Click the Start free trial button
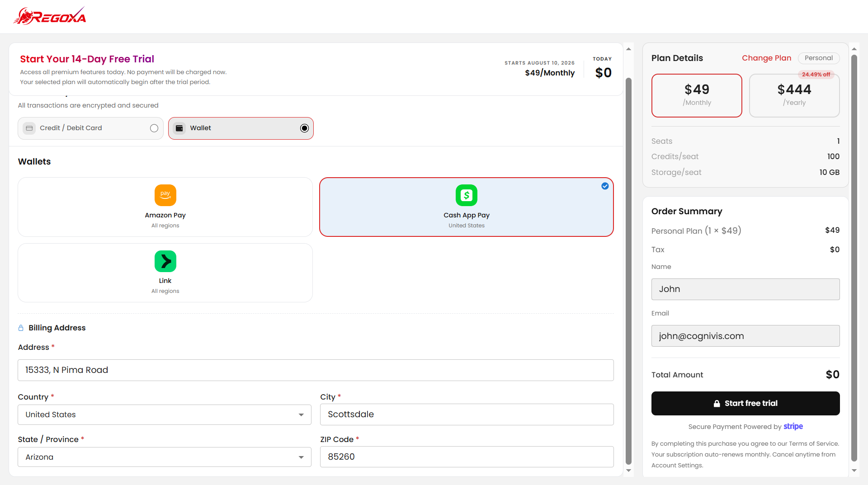The height and width of the screenshot is (485, 868). [745, 403]
